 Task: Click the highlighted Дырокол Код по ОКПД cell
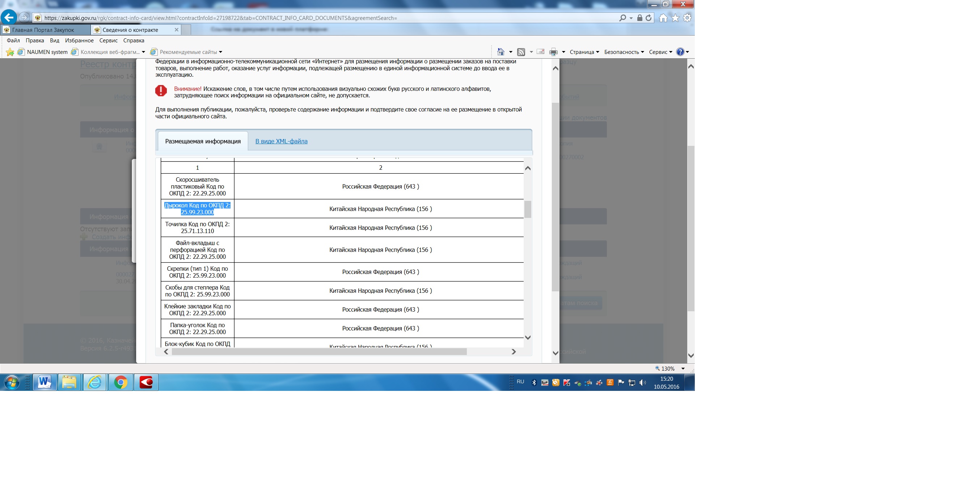click(x=198, y=208)
